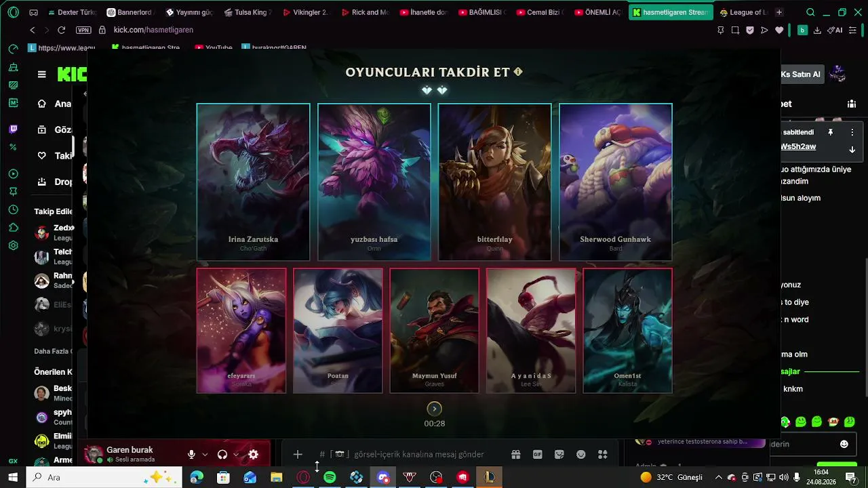Expand the pinned chat message arrow

[852, 150]
